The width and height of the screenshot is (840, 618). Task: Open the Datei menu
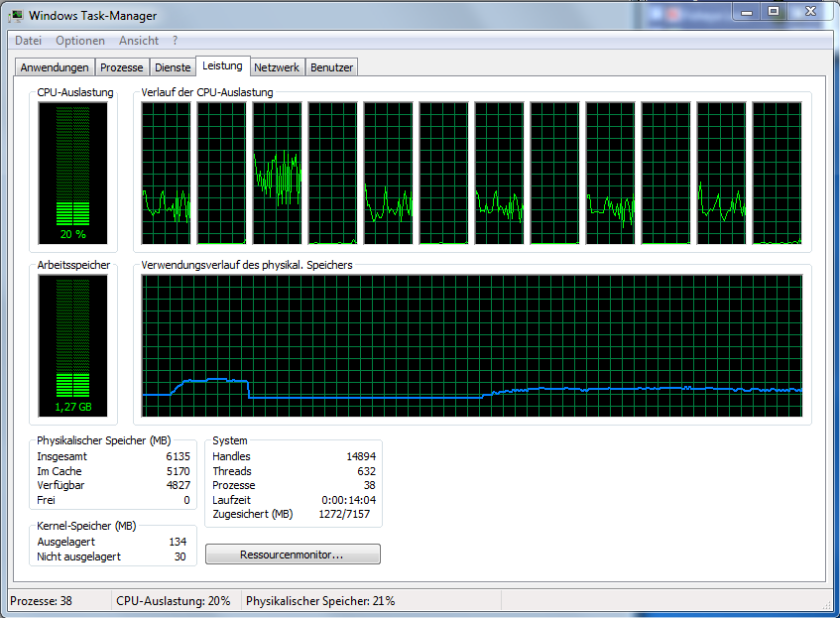(29, 41)
